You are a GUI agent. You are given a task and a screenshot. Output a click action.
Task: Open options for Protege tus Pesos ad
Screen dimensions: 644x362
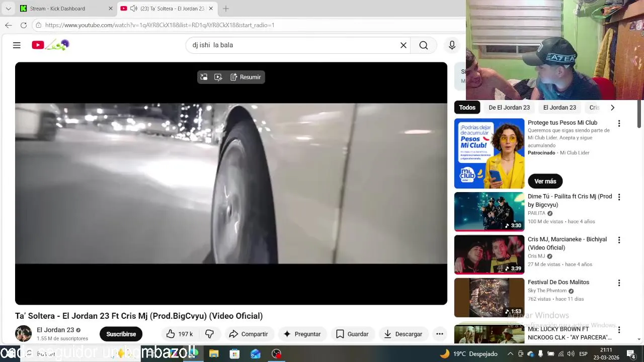tap(619, 124)
